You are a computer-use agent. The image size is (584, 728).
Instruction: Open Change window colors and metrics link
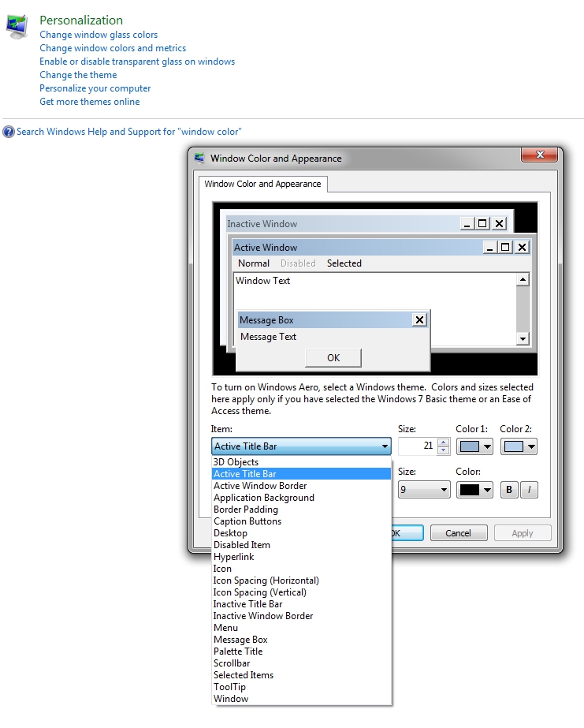tap(113, 48)
